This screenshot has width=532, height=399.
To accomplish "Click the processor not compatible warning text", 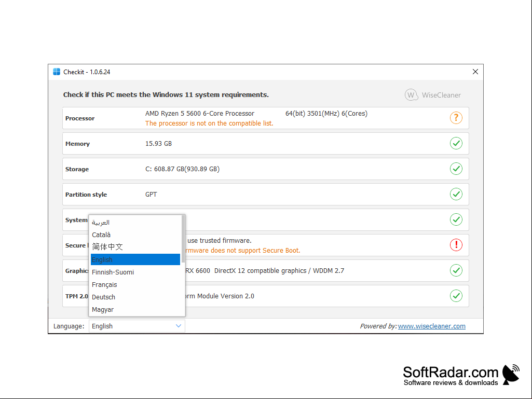I will pos(209,123).
